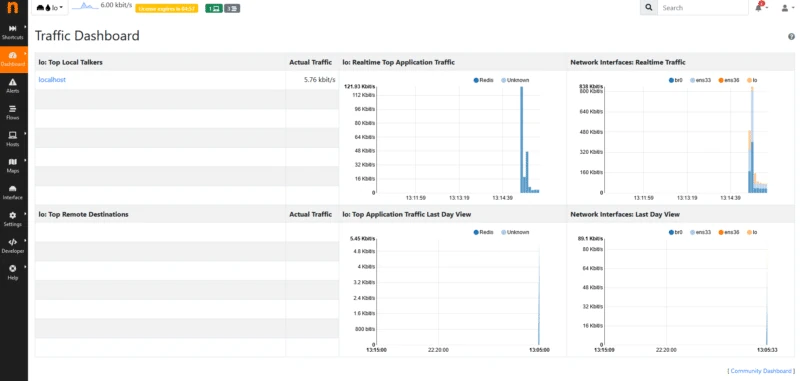800x381 pixels.
Task: Toggle ens33 series in Realtime Traffic chart
Action: click(701, 80)
